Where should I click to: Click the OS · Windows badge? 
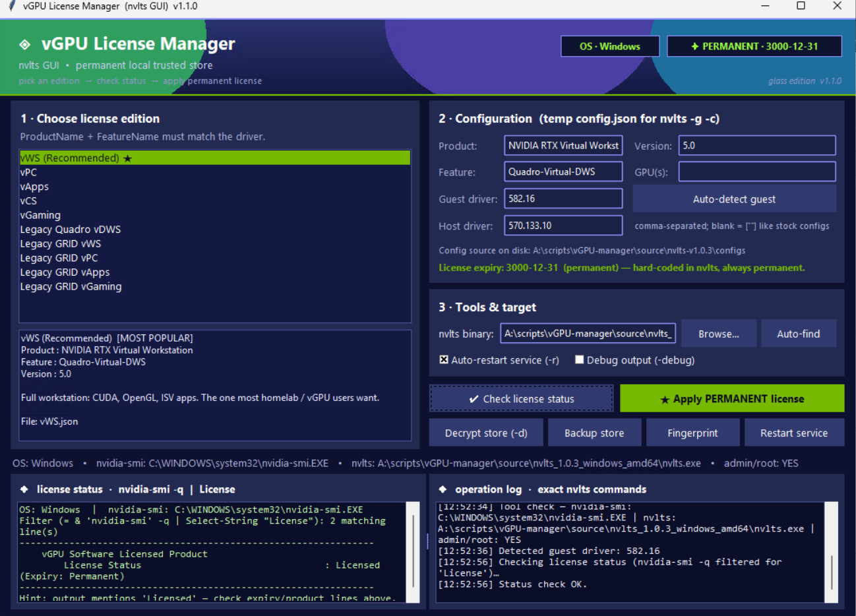pos(610,46)
